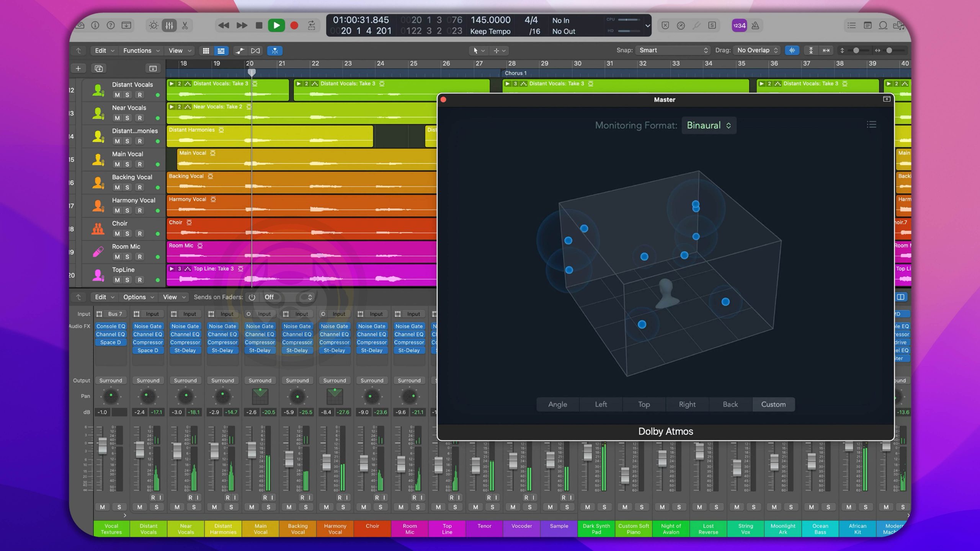The image size is (980, 551).
Task: Rewind the playhead
Action: click(224, 26)
